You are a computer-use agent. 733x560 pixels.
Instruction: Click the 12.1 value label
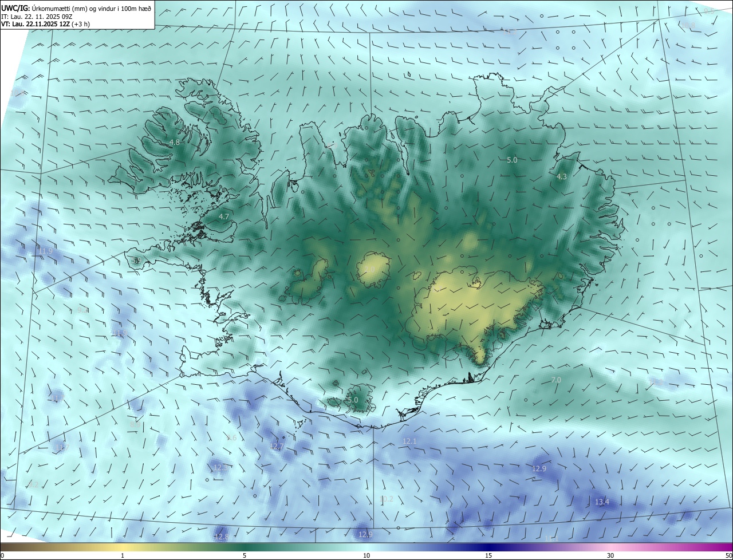[410, 441]
